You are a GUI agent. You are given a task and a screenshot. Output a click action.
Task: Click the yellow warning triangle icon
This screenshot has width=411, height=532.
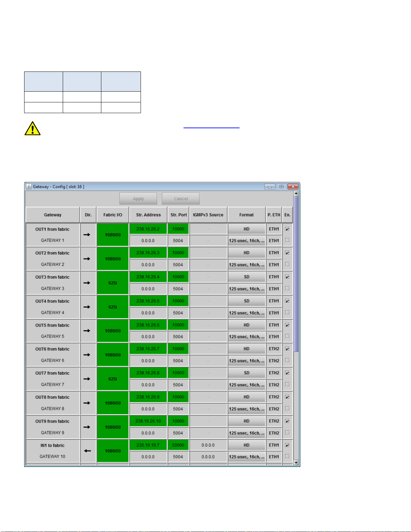pos(33,128)
